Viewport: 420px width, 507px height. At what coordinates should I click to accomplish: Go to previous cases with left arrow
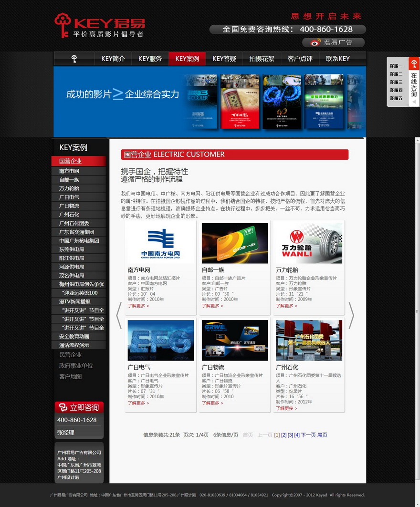pos(119,315)
